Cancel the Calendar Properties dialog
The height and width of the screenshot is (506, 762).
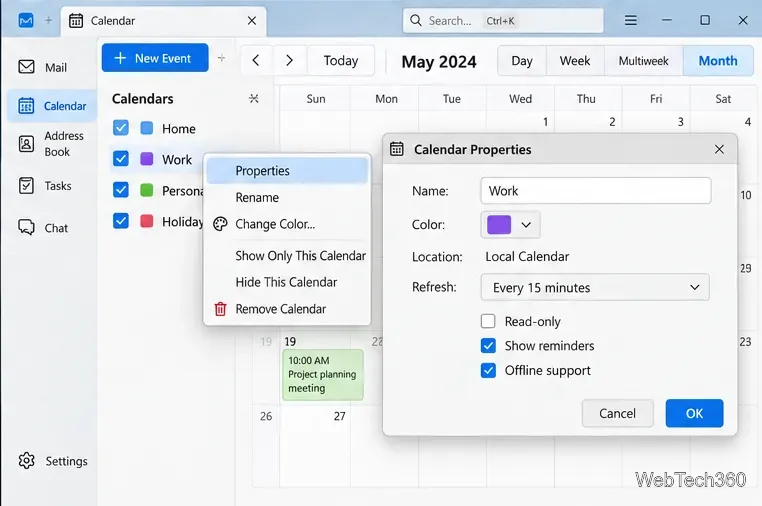point(617,413)
